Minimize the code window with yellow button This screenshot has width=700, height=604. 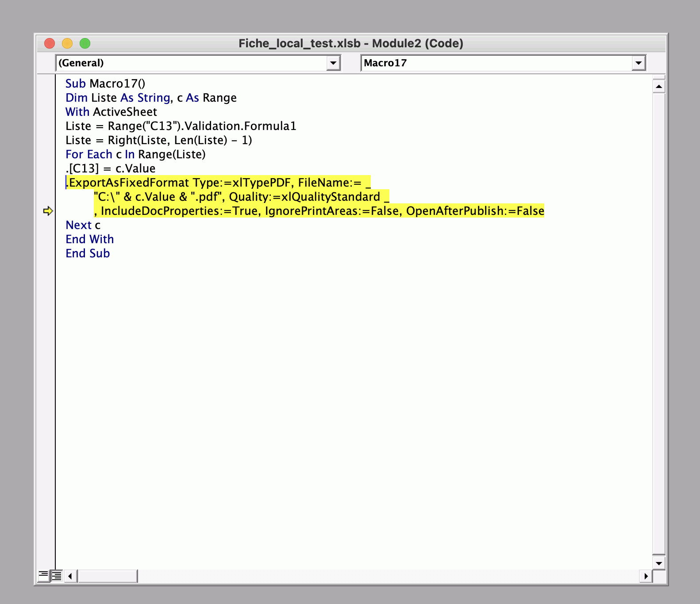pos(67,43)
